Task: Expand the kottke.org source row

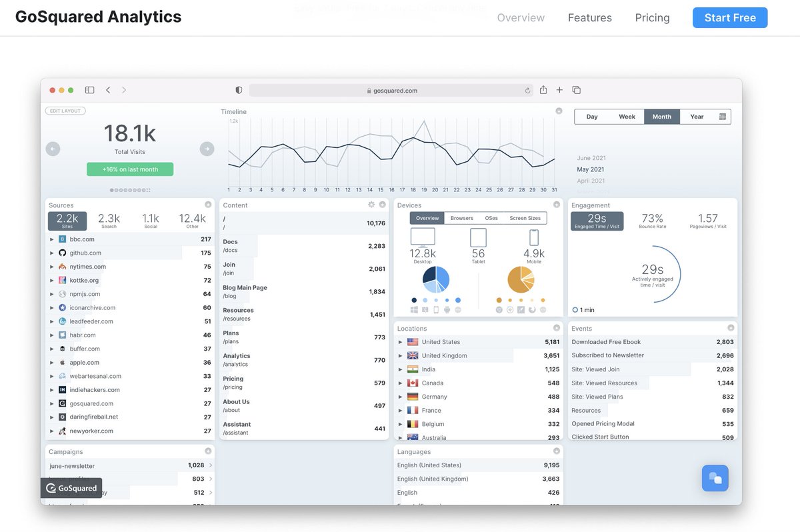Action: 52,281
